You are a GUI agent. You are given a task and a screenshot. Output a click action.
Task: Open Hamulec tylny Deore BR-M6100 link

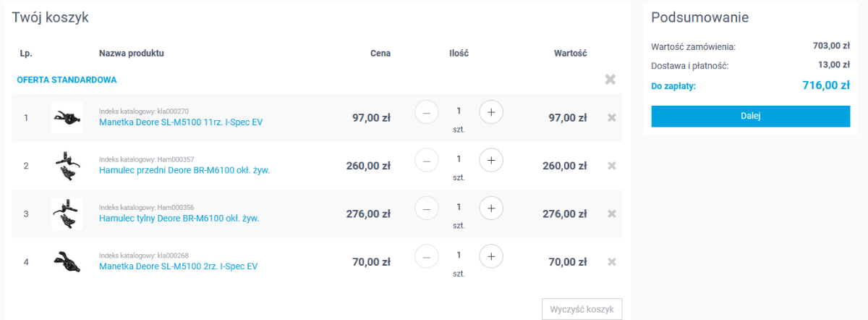[x=179, y=218]
